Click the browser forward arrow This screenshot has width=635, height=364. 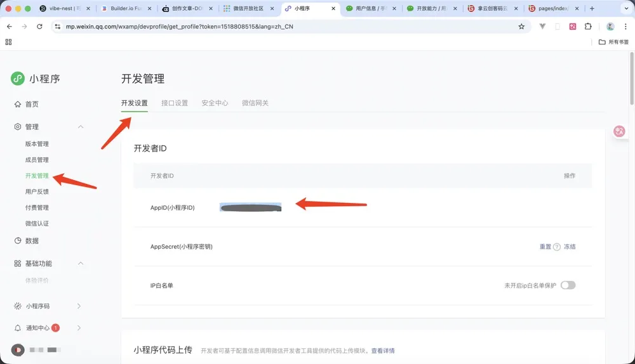pos(24,26)
